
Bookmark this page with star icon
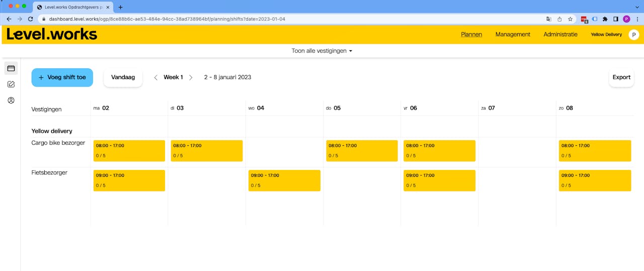[570, 19]
